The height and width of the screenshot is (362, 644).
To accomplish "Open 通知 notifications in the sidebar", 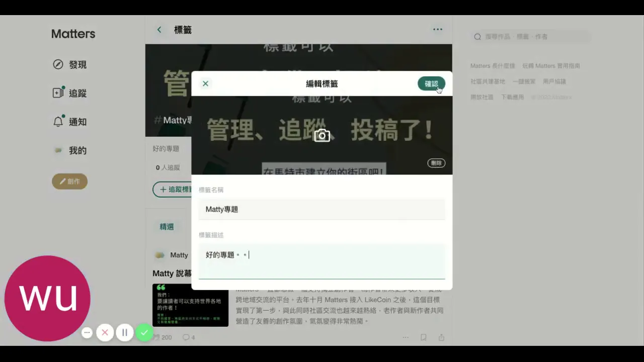I will pos(70,122).
